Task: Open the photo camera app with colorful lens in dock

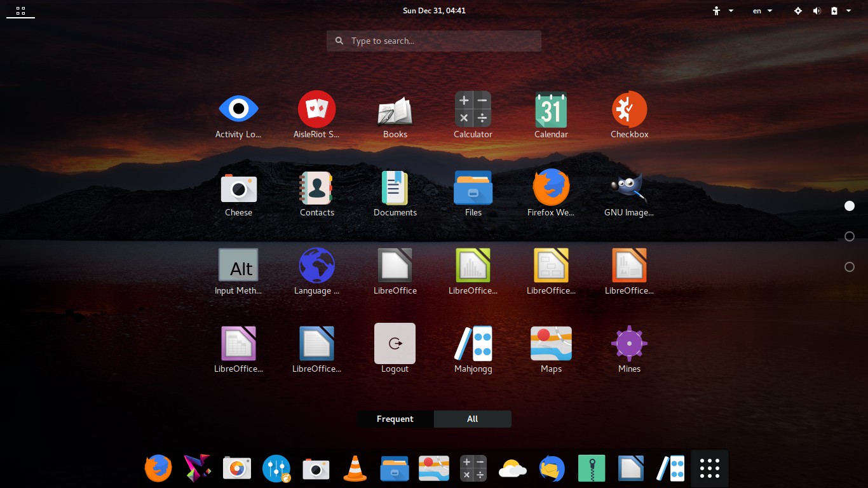Action: point(237,469)
